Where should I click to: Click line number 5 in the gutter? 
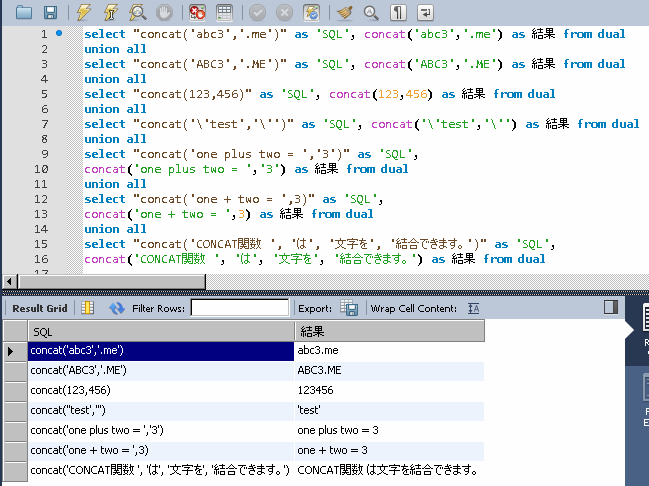coord(44,94)
